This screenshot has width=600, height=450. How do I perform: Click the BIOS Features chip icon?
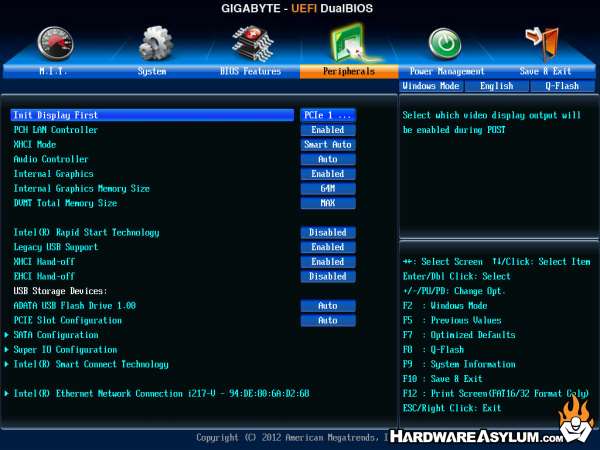[253, 43]
